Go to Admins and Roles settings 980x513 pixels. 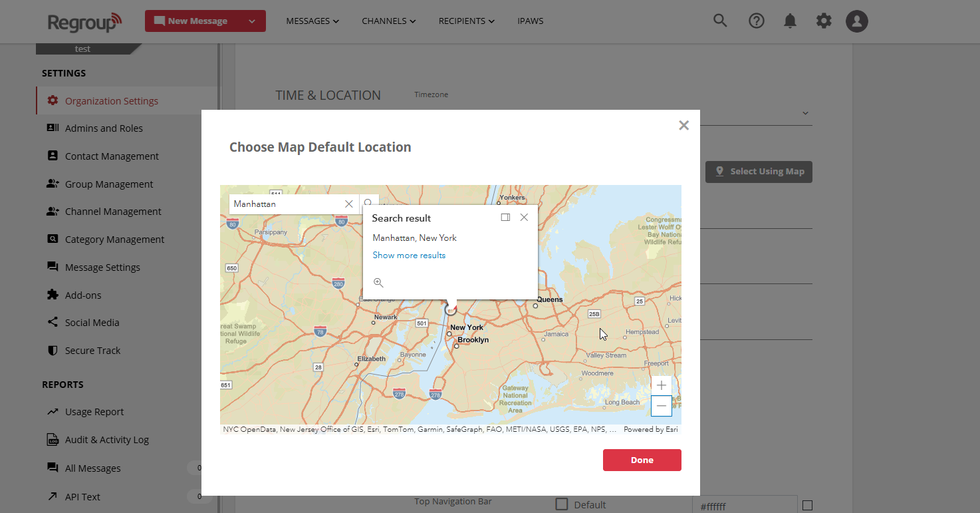click(104, 128)
